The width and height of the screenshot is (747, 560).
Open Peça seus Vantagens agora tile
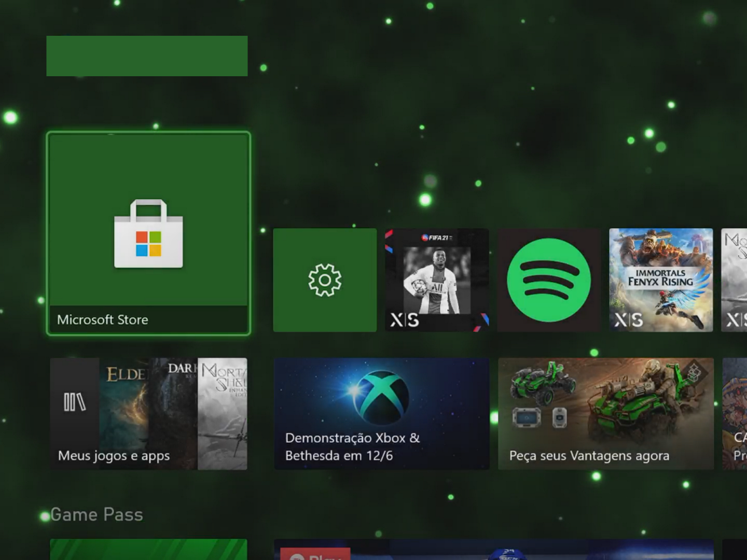(x=606, y=414)
